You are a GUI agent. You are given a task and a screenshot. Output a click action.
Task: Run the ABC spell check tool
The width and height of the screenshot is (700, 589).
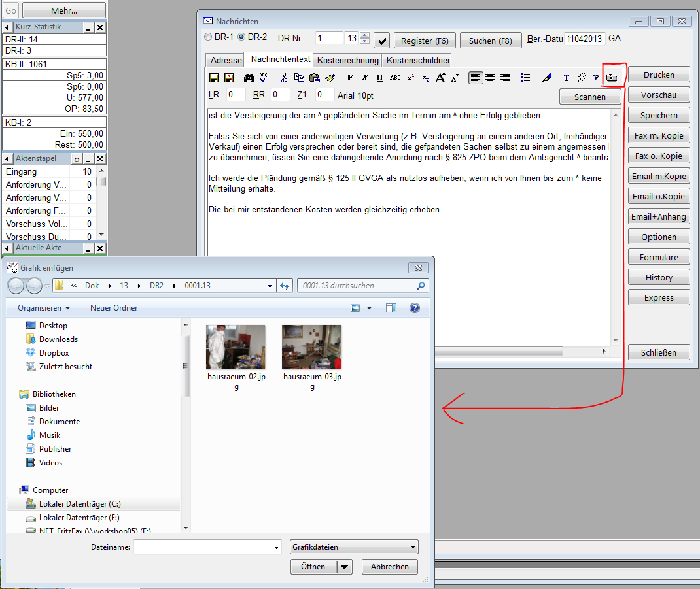point(264,78)
